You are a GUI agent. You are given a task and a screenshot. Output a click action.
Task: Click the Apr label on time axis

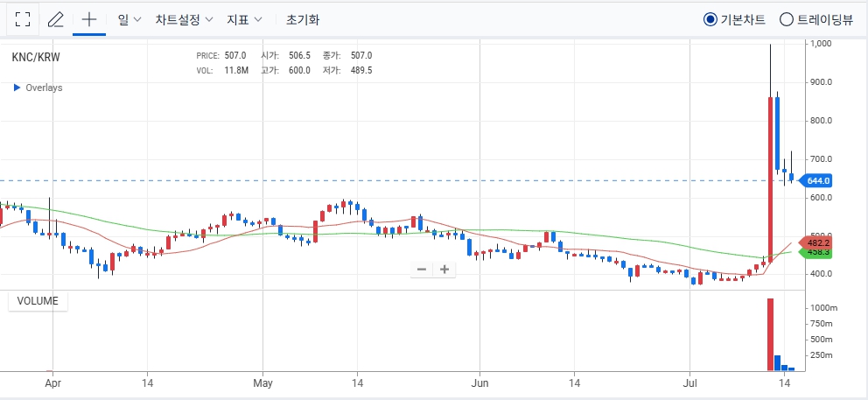point(52,382)
